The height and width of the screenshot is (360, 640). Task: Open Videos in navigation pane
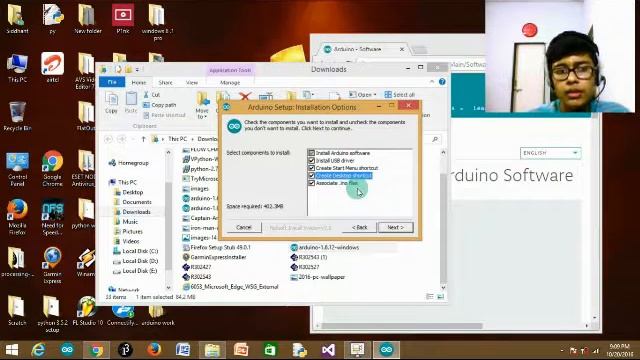(127, 241)
